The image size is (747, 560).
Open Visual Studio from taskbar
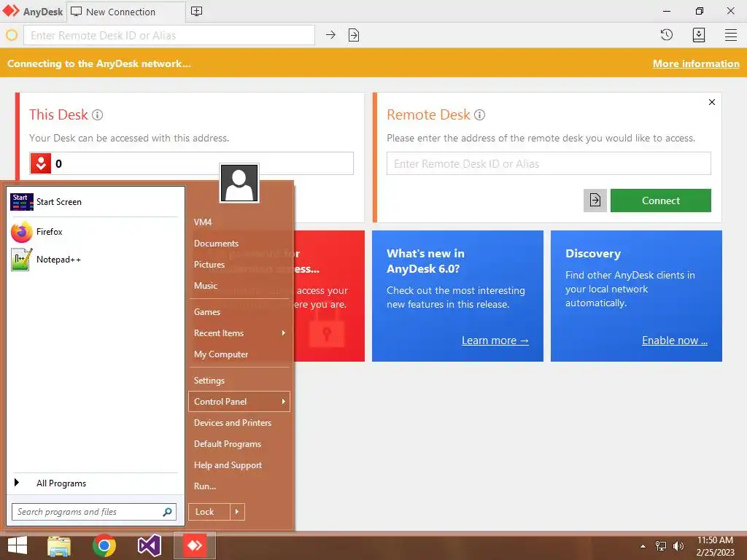pyautogui.click(x=149, y=545)
